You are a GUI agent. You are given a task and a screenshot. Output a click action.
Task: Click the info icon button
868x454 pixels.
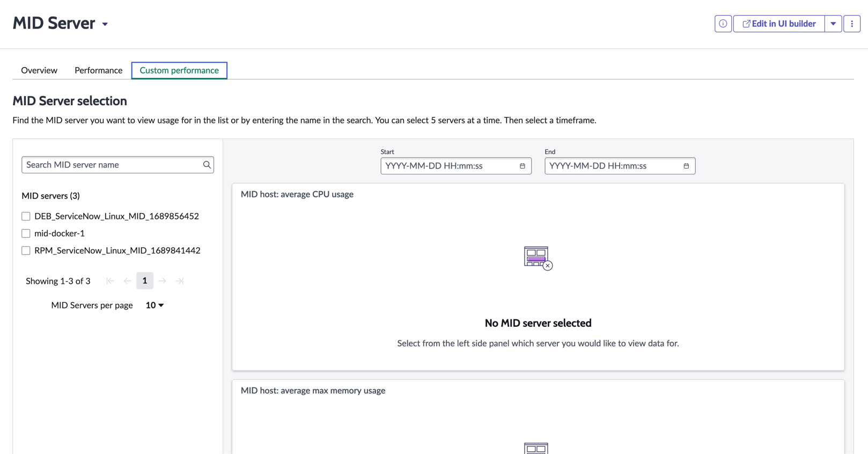pyautogui.click(x=723, y=24)
